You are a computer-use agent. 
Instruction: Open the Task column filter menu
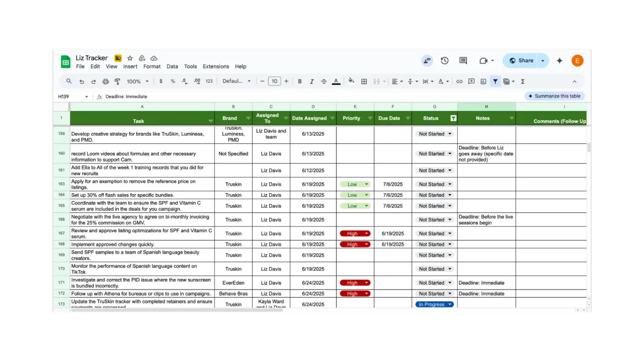coord(210,121)
